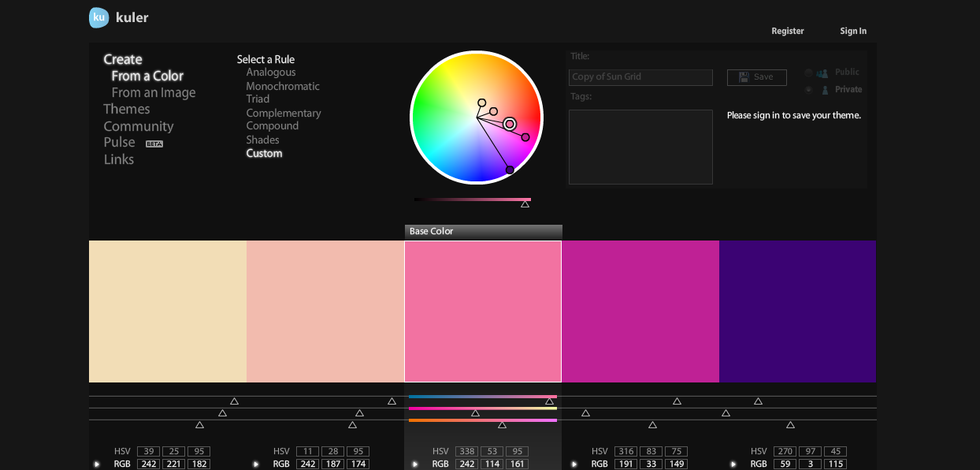The width and height of the screenshot is (980, 470).
Task: Select the Triad rule
Action: pyautogui.click(x=258, y=99)
